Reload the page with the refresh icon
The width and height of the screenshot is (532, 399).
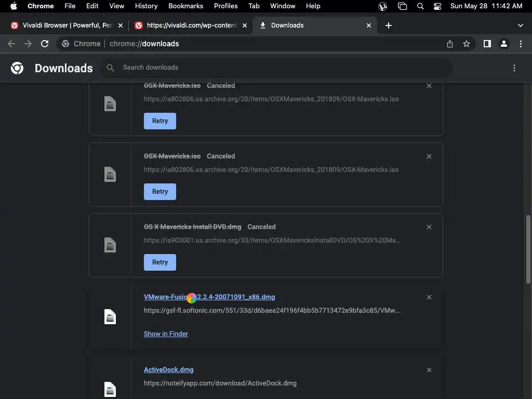point(45,44)
